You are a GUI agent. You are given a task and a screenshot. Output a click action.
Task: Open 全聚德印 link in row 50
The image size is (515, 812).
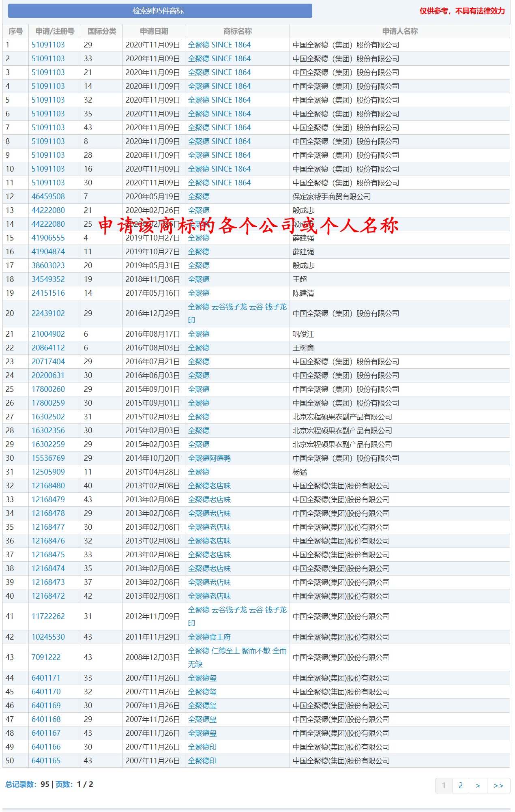click(202, 761)
